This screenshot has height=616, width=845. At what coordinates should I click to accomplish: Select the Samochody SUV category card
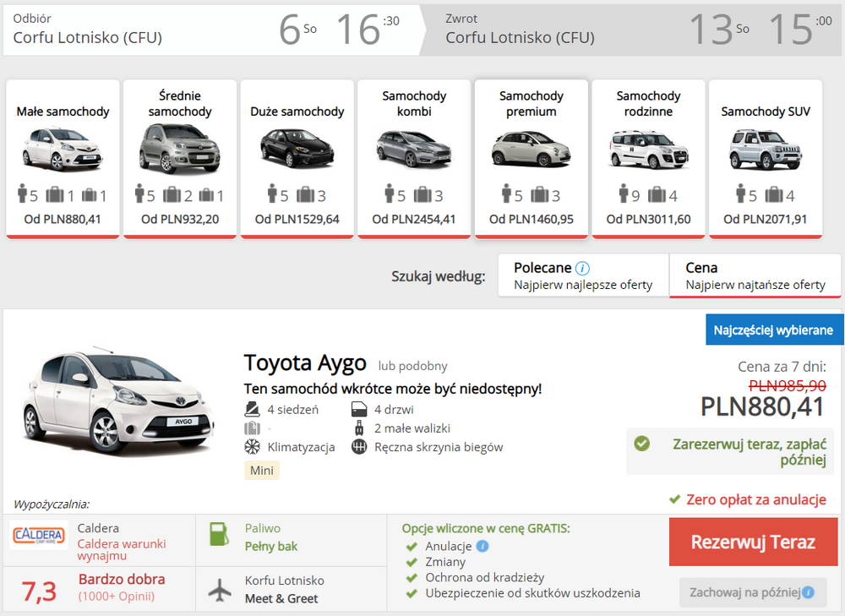pyautogui.click(x=766, y=159)
